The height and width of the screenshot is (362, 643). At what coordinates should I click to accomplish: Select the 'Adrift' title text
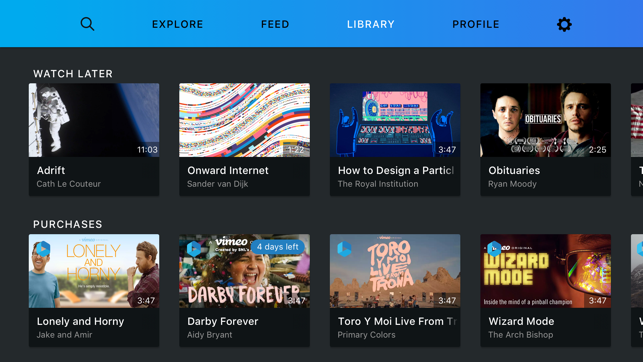point(51,171)
